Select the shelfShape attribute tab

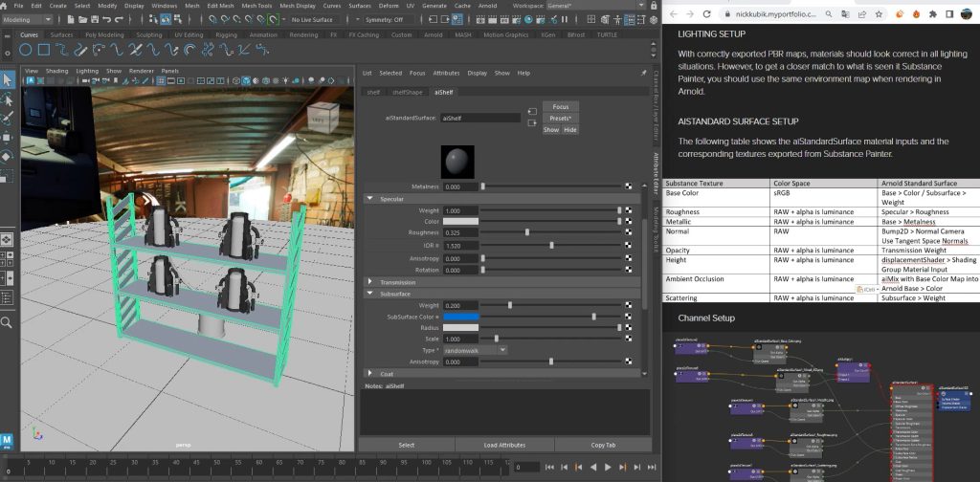408,92
